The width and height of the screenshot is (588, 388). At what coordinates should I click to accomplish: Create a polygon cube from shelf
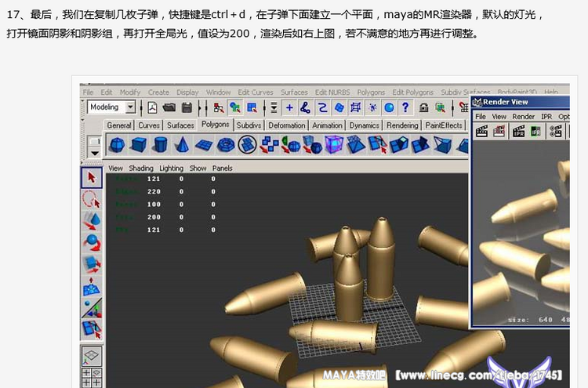click(139, 145)
